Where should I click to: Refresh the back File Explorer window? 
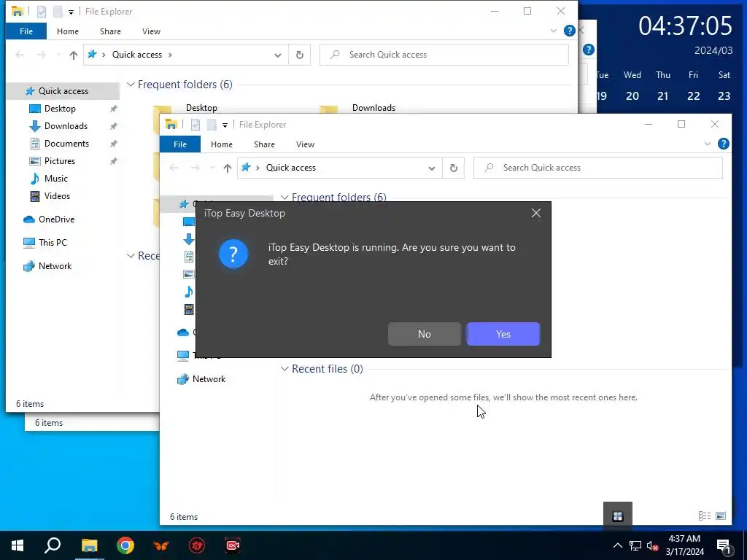click(x=300, y=55)
